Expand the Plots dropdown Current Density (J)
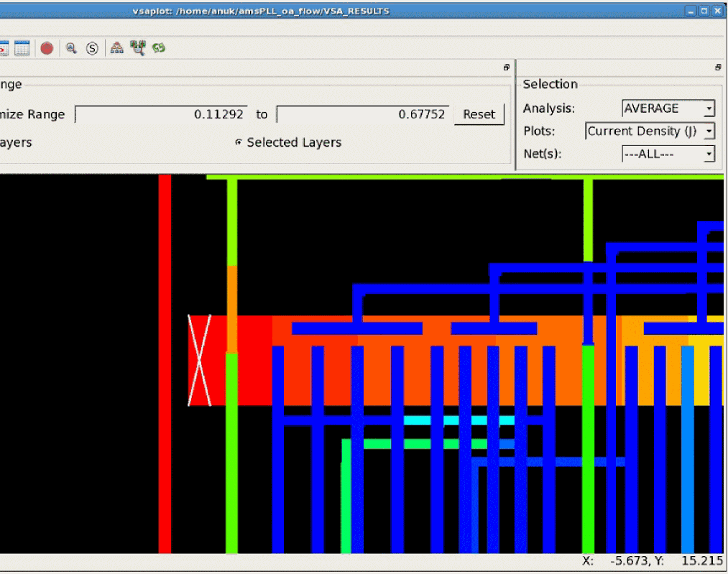The width and height of the screenshot is (728, 574). point(650,131)
